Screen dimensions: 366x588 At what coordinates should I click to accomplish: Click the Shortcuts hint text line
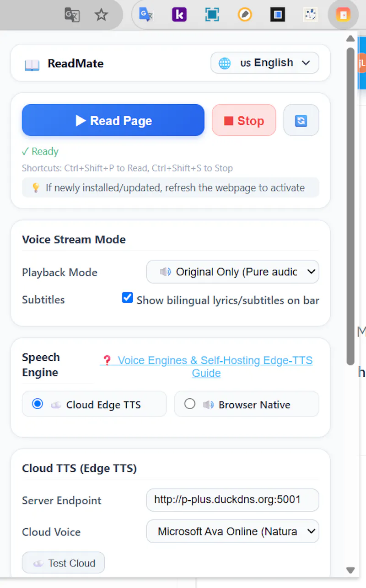(x=127, y=168)
